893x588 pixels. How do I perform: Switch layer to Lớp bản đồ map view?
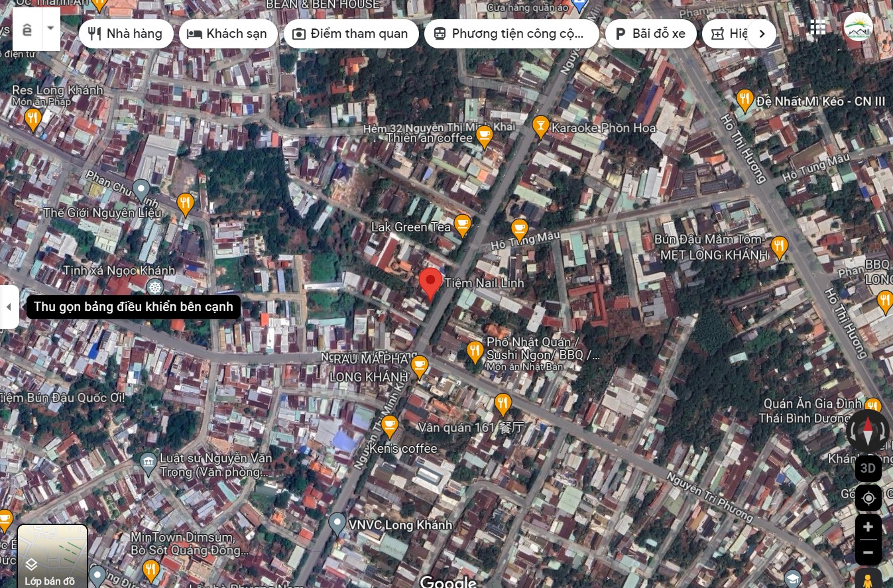[x=52, y=556]
